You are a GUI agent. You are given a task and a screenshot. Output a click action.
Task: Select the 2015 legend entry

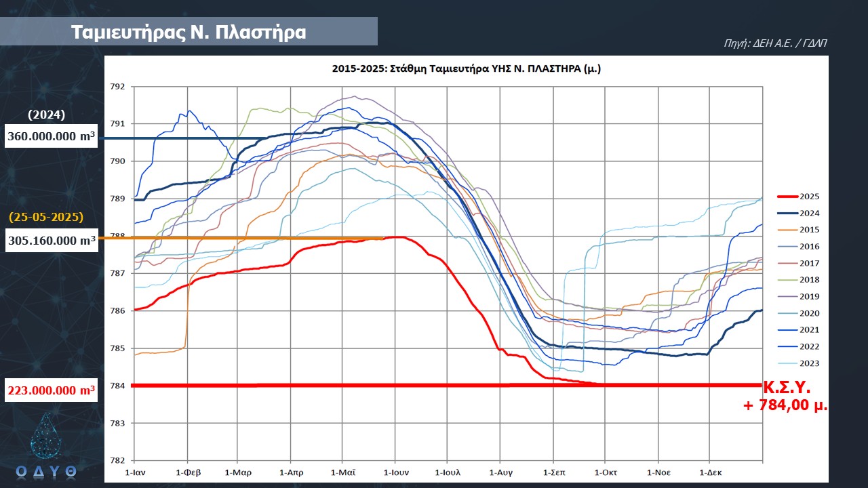coord(809,230)
